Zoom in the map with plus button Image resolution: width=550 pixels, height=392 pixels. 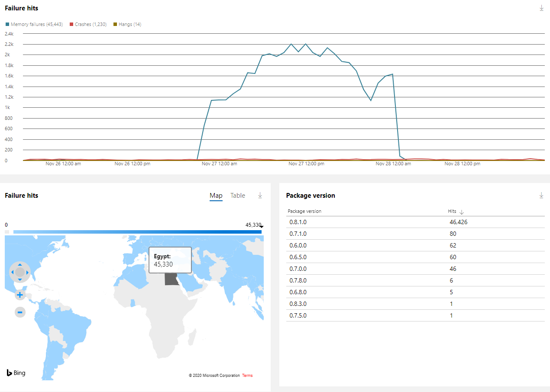click(x=20, y=295)
